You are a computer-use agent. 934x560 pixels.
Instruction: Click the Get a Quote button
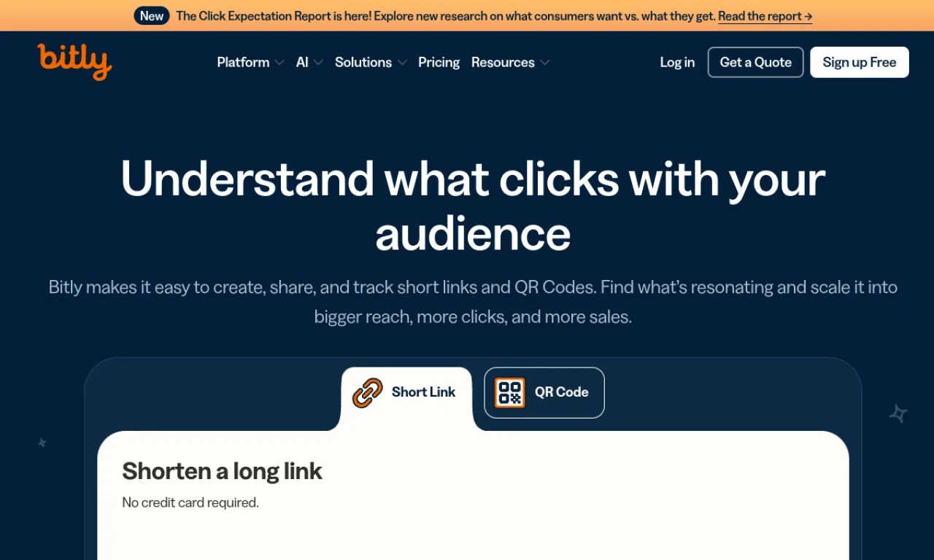coord(756,62)
